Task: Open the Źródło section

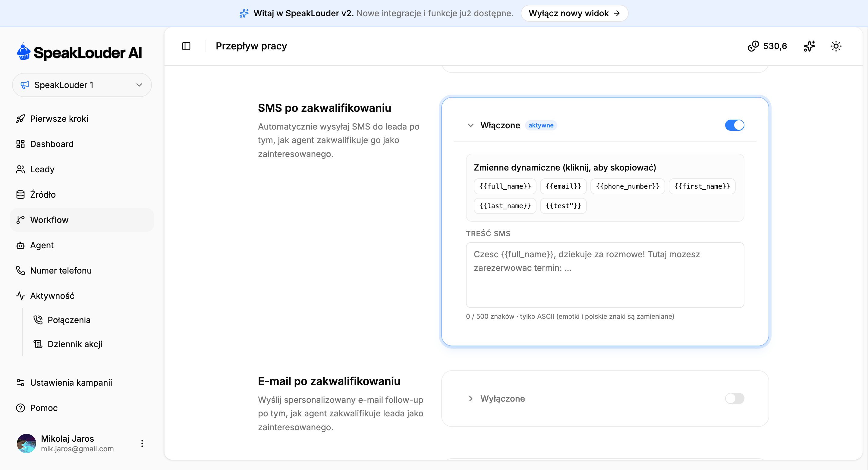Action: (x=82, y=195)
